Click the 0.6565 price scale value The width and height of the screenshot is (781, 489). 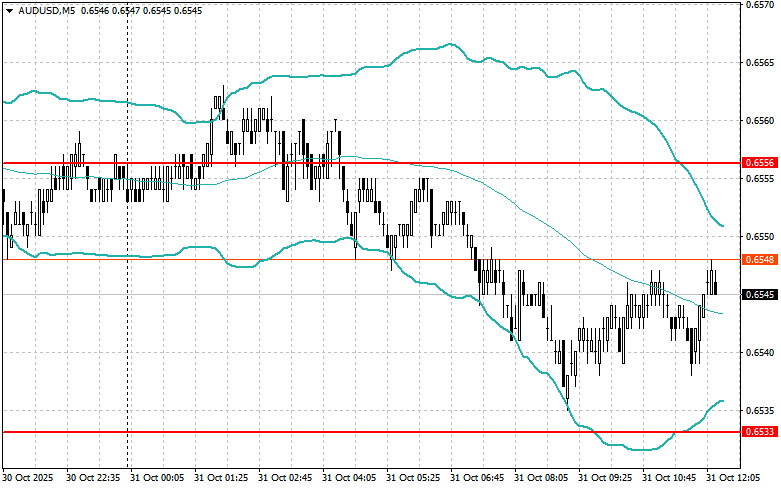760,63
